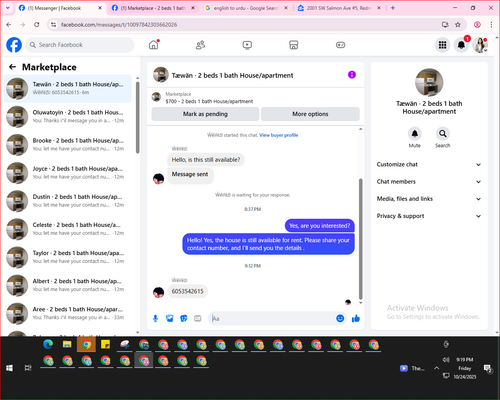Open Celeste conversation in list
Viewport: 500px width, 400px height.
[x=68, y=229]
